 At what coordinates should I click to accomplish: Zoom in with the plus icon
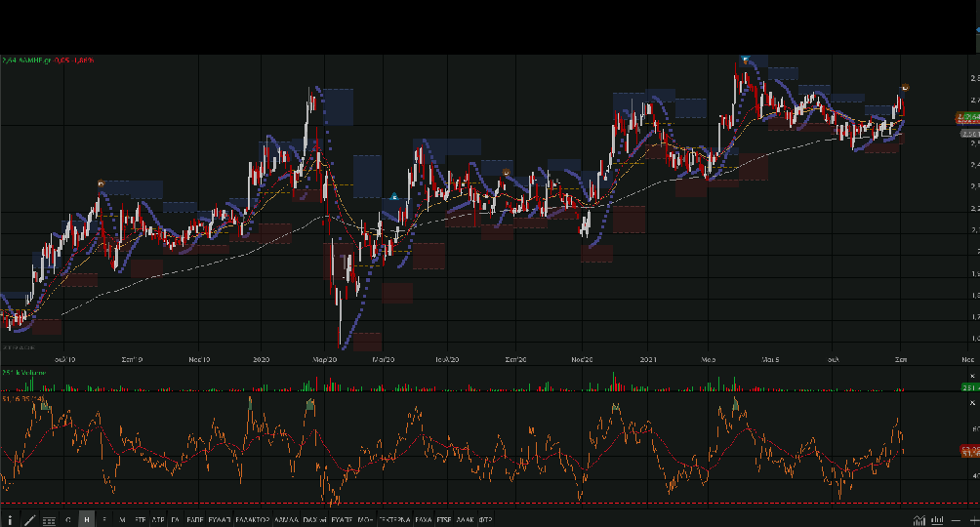point(972,519)
